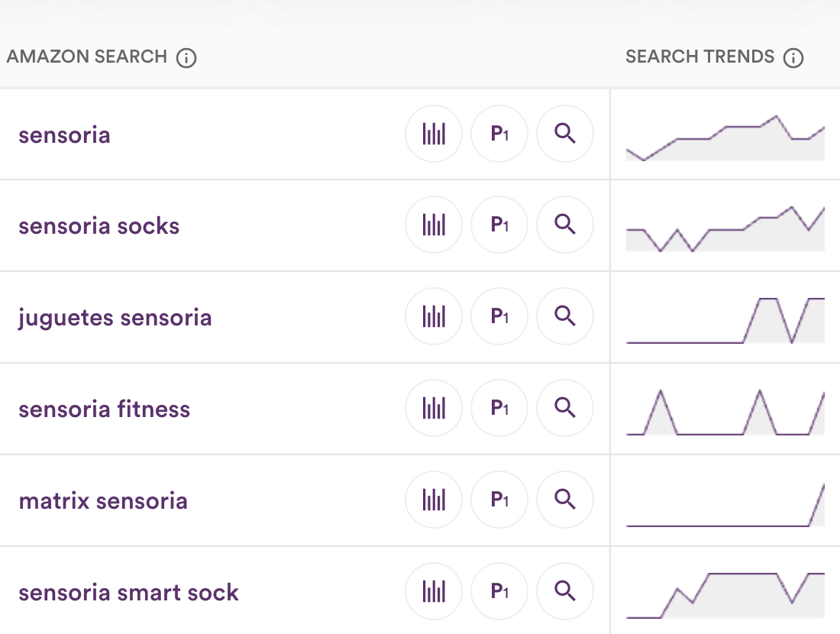Screen dimensions: 840x634
Task: Click magnifier for sensoria socks
Action: [565, 225]
